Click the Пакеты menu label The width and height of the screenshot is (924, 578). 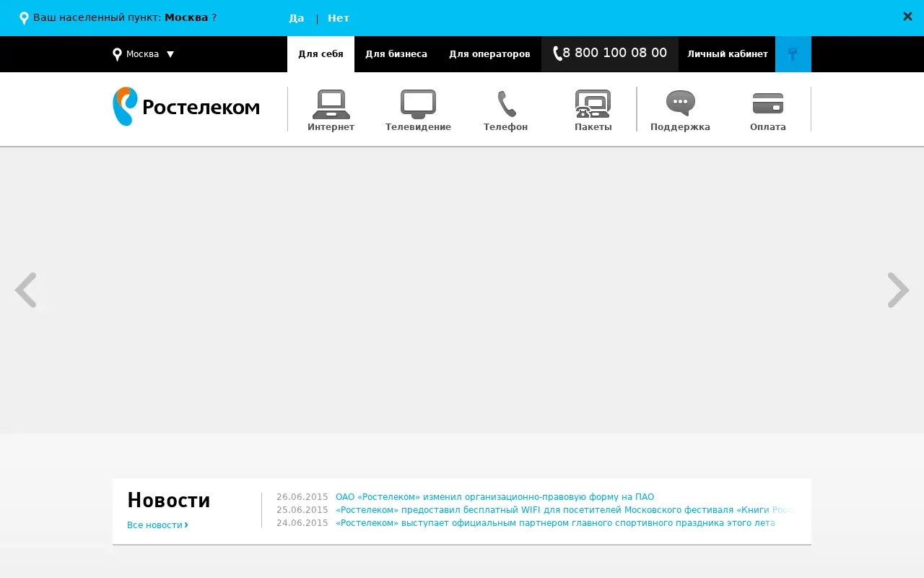click(x=593, y=127)
